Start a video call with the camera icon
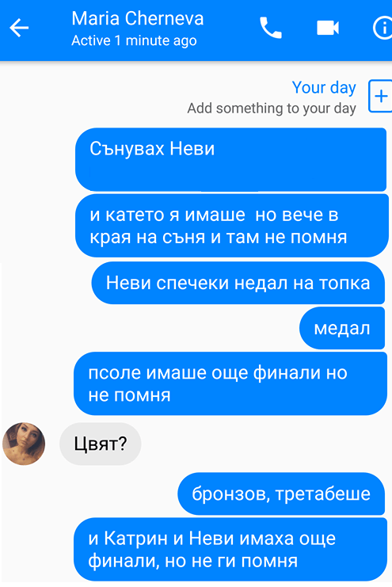Image resolution: width=392 pixels, height=587 pixels. pos(328,28)
